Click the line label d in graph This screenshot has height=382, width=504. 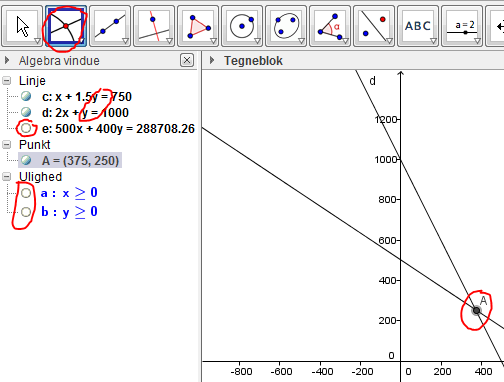coord(373,81)
